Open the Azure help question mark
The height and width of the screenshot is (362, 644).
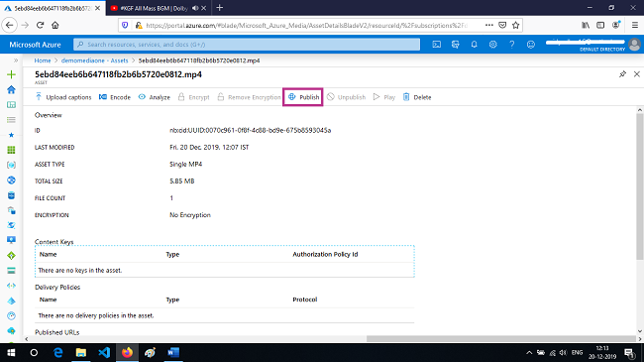pyautogui.click(x=512, y=45)
